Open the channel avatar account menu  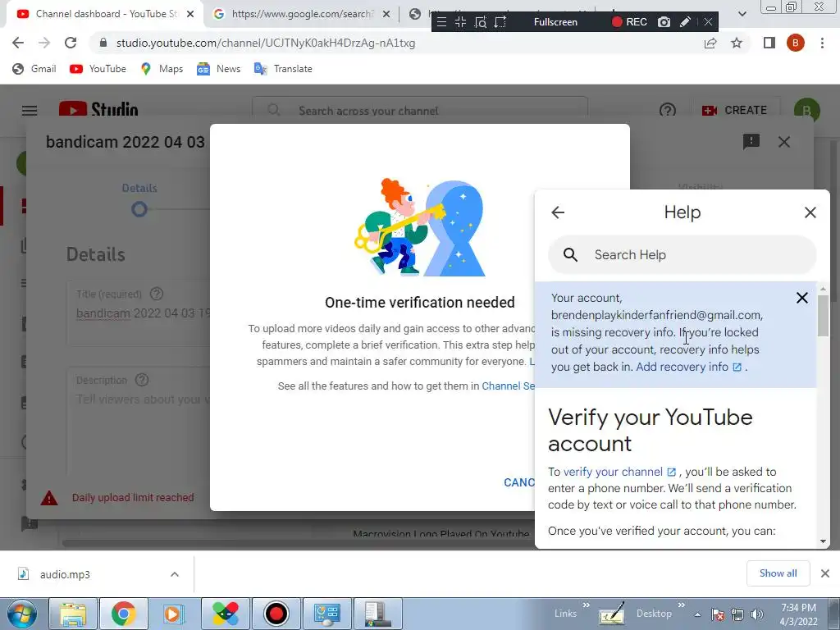(806, 111)
